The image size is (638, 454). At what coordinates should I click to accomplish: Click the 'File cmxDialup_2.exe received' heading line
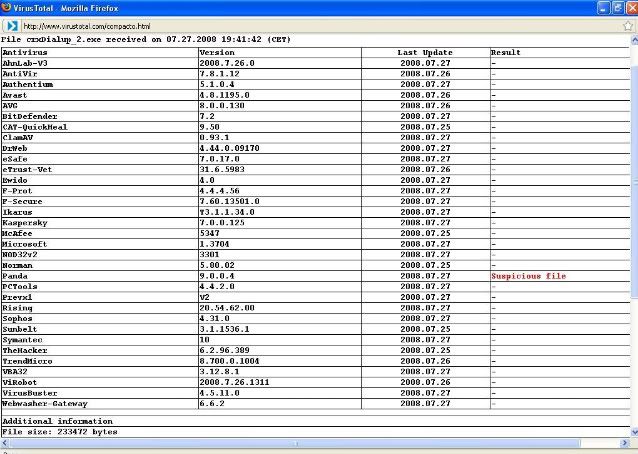pyautogui.click(x=146, y=39)
